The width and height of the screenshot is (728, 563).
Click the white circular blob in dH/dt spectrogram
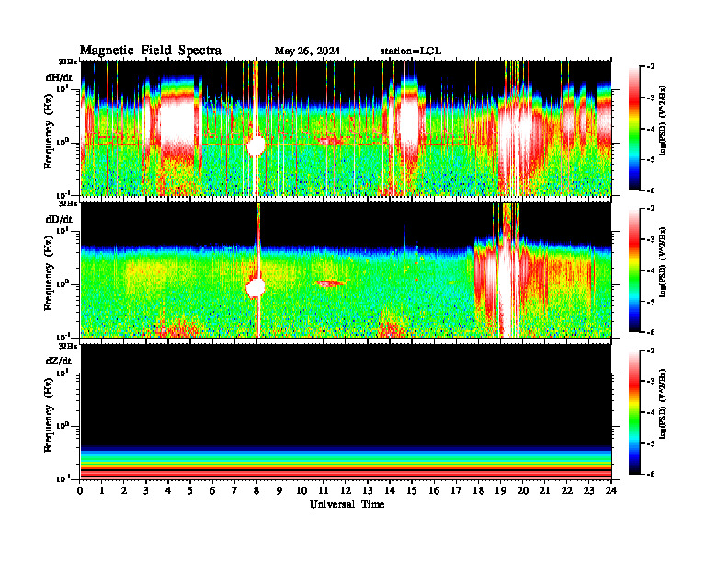point(256,145)
